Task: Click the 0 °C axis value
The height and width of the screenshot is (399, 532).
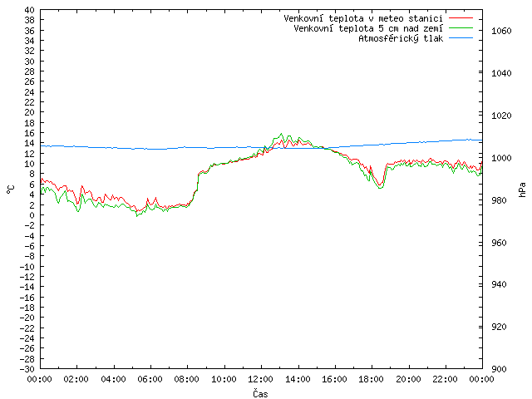Action: click(x=32, y=214)
